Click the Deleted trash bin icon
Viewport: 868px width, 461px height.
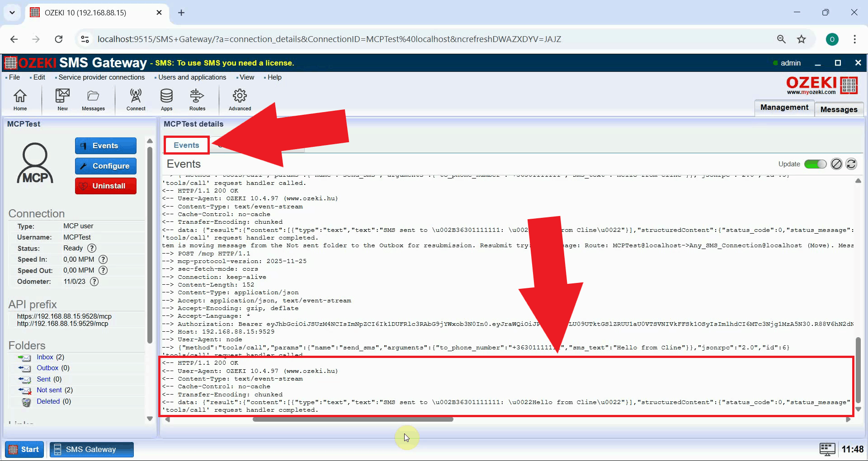tap(26, 402)
